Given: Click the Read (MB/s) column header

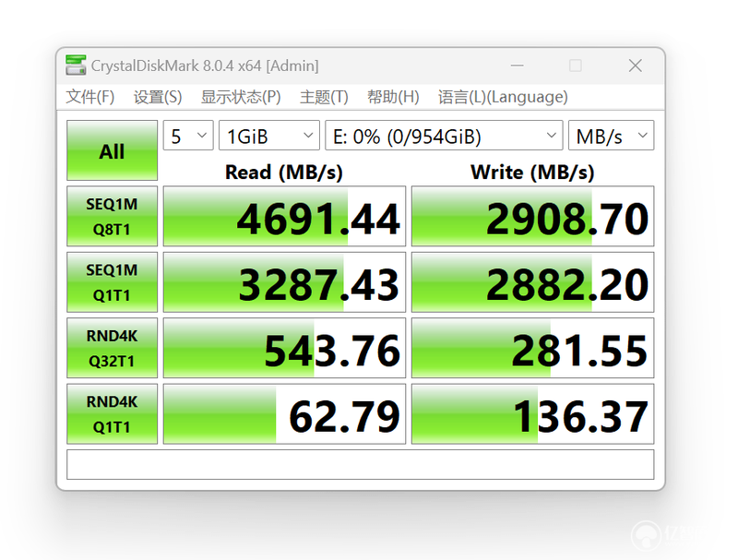Looking at the screenshot, I should [x=284, y=173].
